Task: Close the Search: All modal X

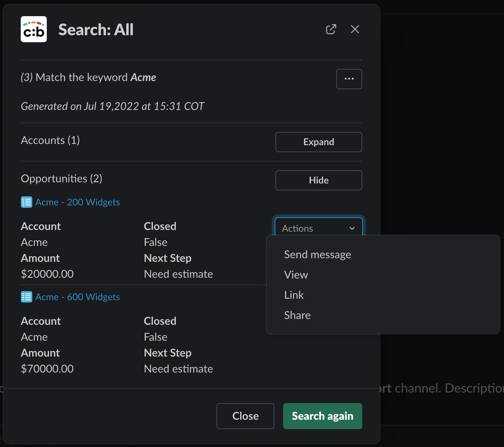Action: click(354, 29)
